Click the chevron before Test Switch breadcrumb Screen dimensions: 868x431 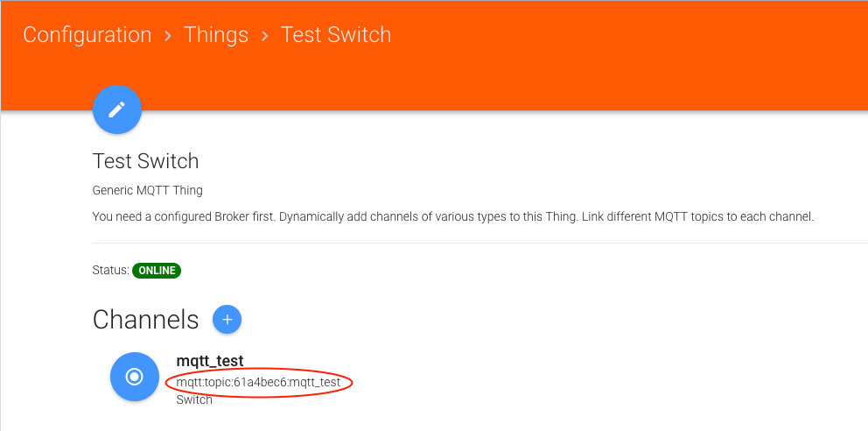point(265,36)
